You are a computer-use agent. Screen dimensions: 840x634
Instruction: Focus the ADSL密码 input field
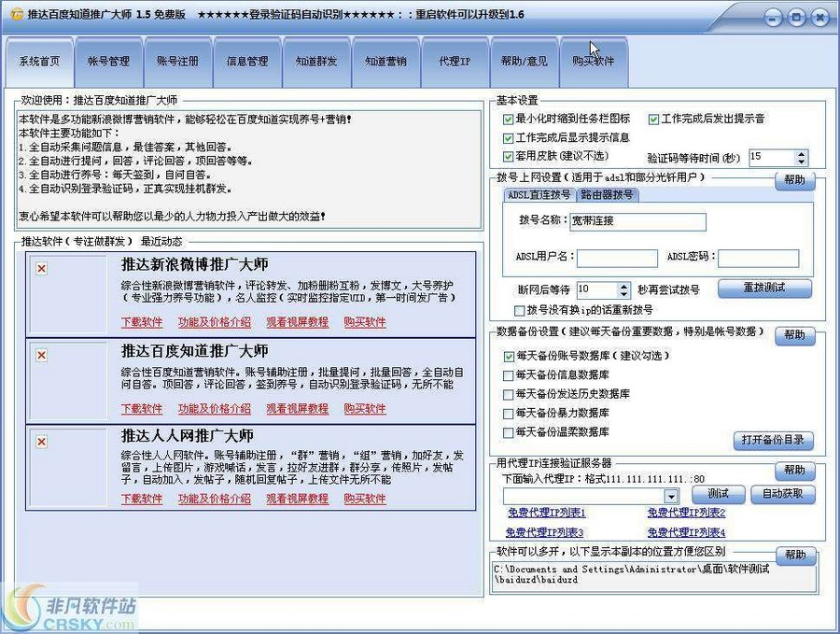758,258
